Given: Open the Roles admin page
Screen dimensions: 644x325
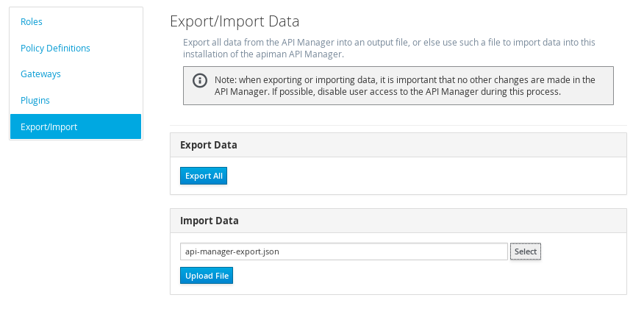Looking at the screenshot, I should point(31,22).
